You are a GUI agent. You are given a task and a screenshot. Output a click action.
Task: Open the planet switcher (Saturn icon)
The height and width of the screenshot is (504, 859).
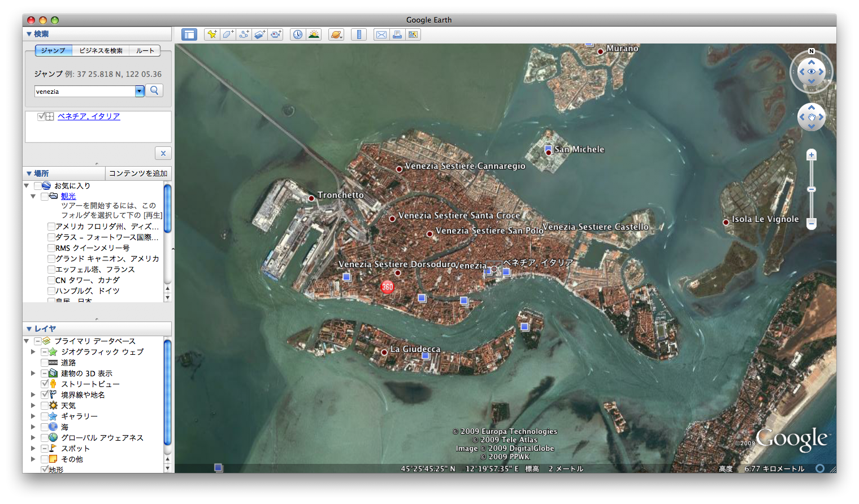336,34
